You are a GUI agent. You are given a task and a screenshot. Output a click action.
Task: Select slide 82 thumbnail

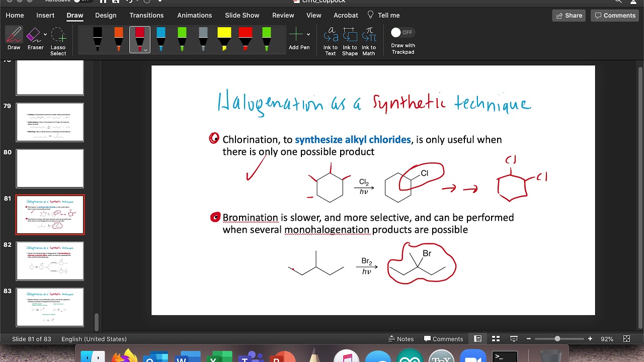pyautogui.click(x=50, y=261)
